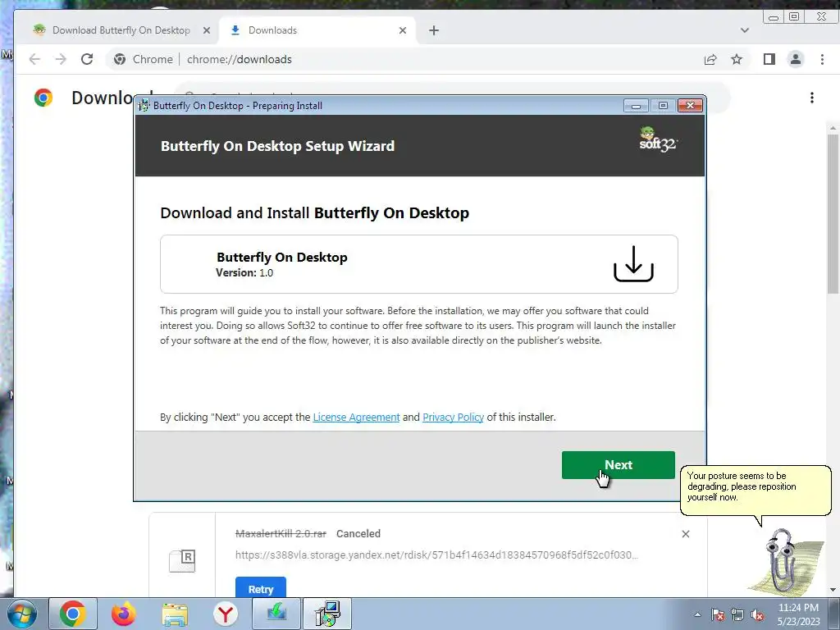Open the taskbar clock and date
Image resolution: width=840 pixels, height=630 pixels.
pos(798,614)
